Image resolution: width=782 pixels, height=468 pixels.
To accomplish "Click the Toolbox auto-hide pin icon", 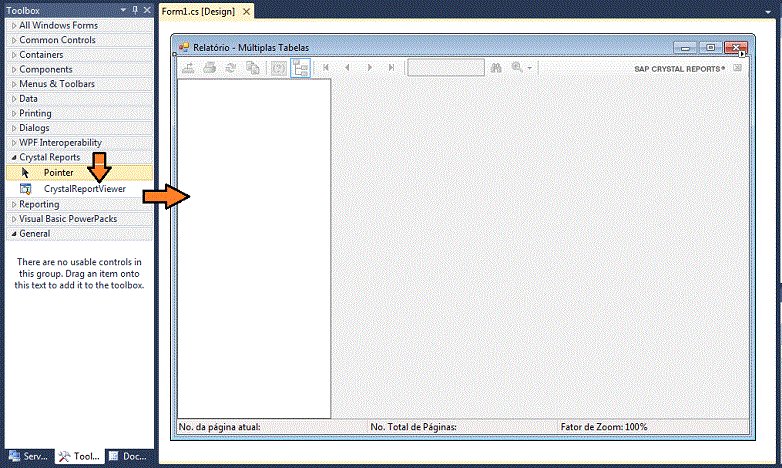I will (135, 10).
